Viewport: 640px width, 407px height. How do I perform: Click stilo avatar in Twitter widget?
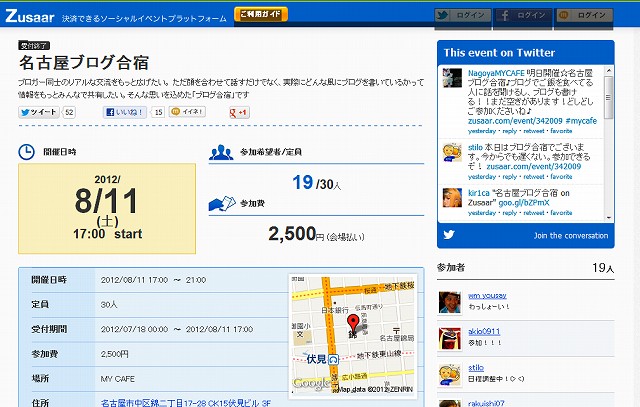click(x=452, y=153)
